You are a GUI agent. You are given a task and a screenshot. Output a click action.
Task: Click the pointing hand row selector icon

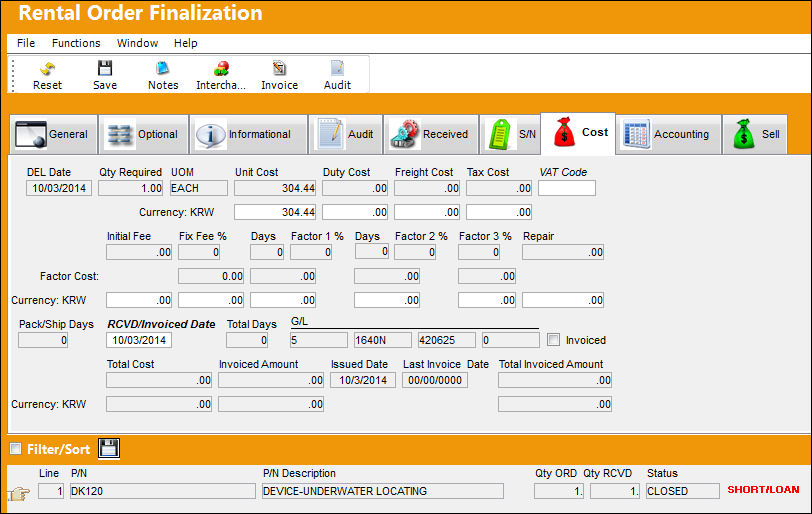click(x=20, y=493)
